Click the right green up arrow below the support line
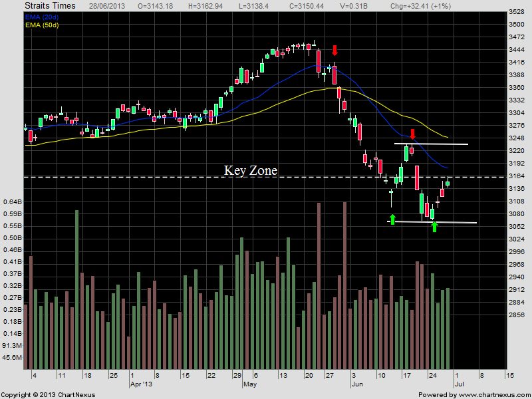The height and width of the screenshot is (399, 532). [434, 227]
